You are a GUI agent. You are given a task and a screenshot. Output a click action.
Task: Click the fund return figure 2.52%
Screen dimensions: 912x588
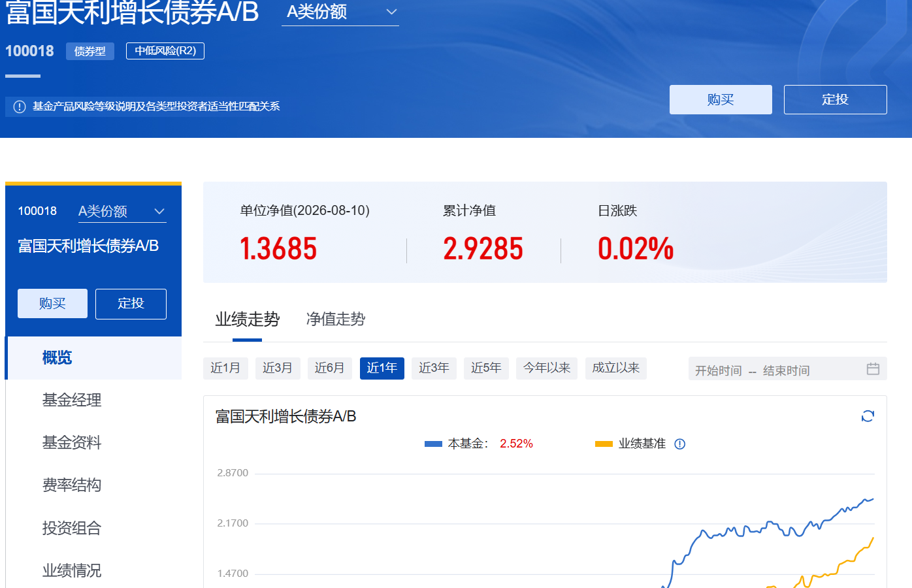516,444
